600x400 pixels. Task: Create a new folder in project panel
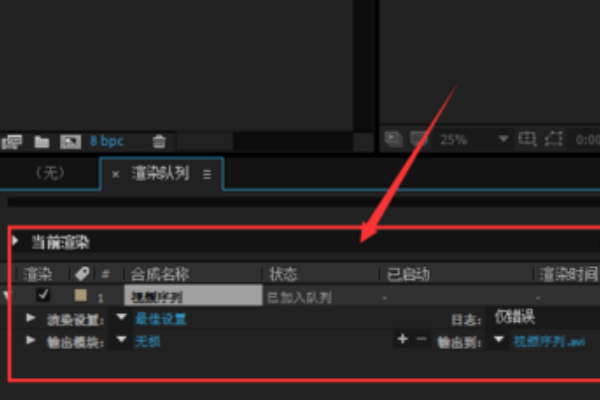pyautogui.click(x=42, y=142)
